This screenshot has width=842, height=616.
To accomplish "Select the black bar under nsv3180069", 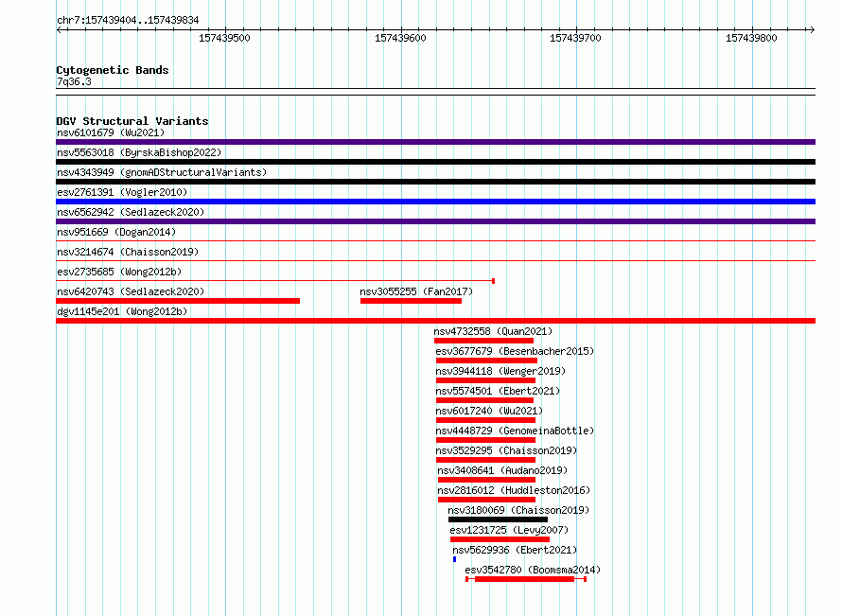I will [498, 519].
